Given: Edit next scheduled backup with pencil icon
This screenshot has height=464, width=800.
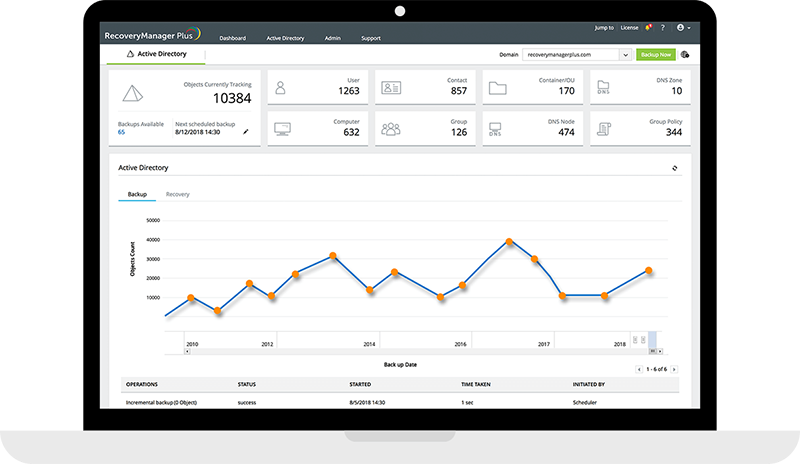Looking at the screenshot, I should 245,132.
